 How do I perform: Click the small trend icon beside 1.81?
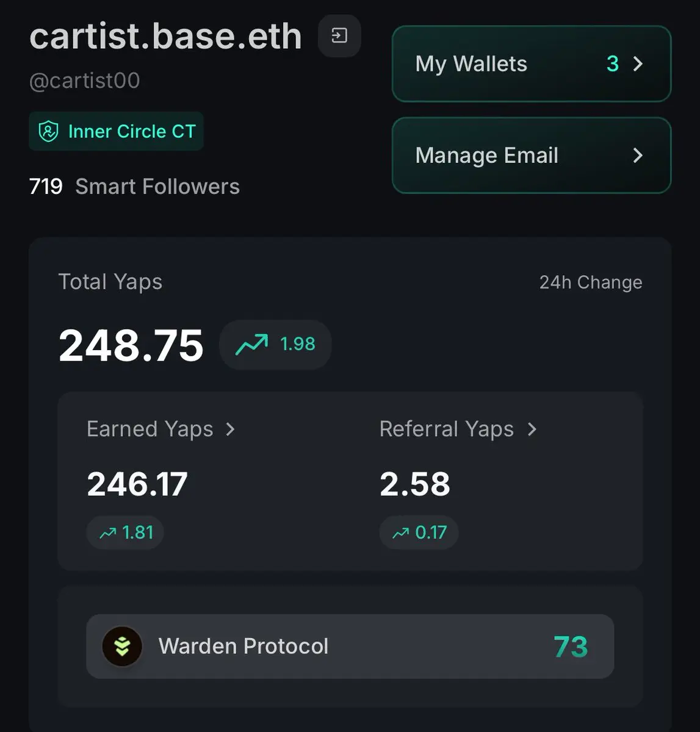click(108, 533)
